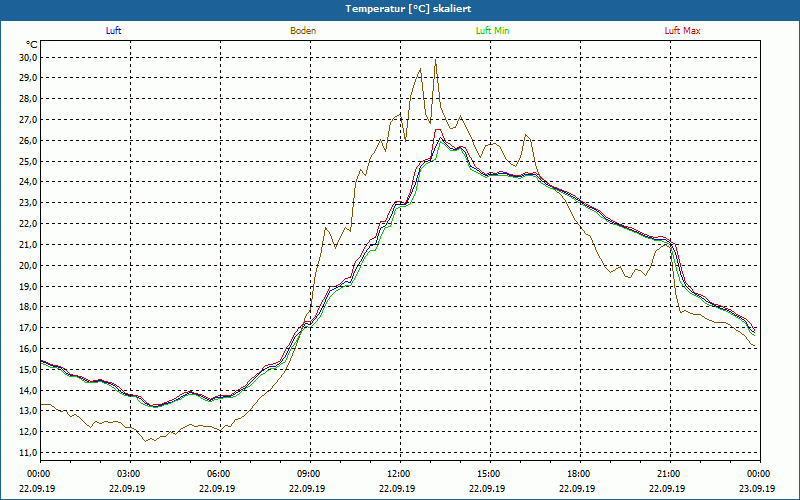Click the 22,0 y-axis value
Image resolution: width=800 pixels, height=500 pixels.
pos(29,224)
